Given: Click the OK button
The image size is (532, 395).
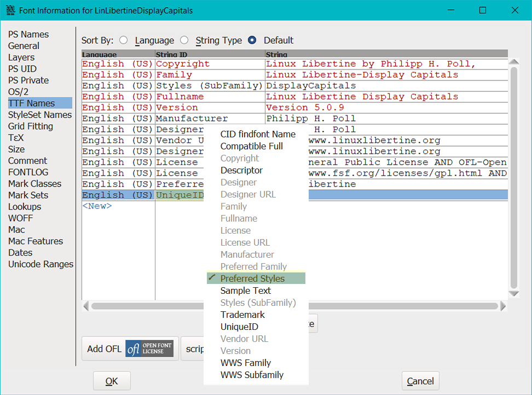Looking at the screenshot, I should [112, 381].
